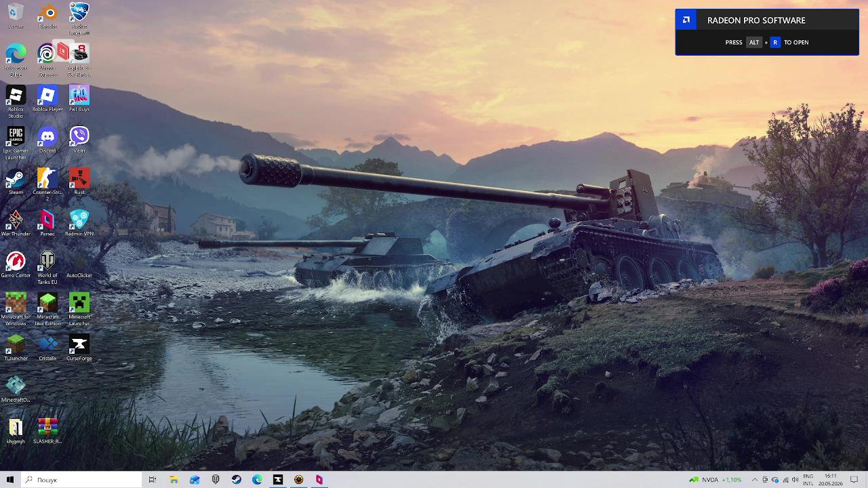Viewport: 868px width, 488px height.
Task: Select the MinecraftO... desktop icon
Action: coord(16,389)
